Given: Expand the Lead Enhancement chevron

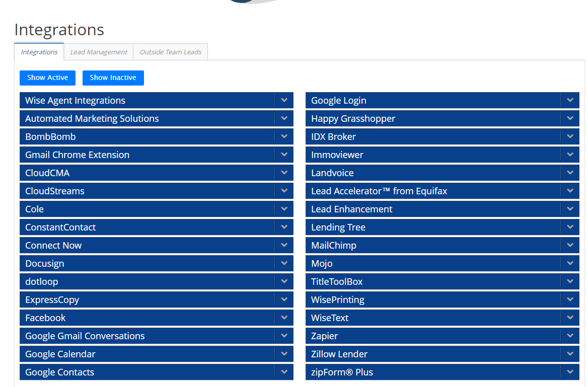Looking at the screenshot, I should pos(570,209).
